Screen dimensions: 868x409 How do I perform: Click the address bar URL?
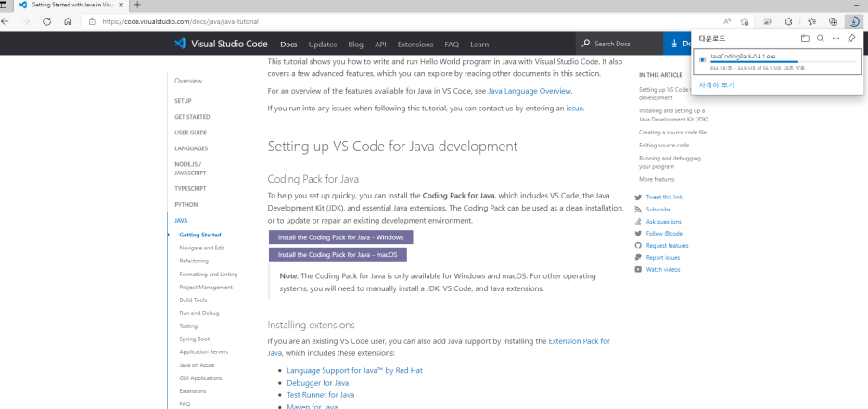pos(181,22)
